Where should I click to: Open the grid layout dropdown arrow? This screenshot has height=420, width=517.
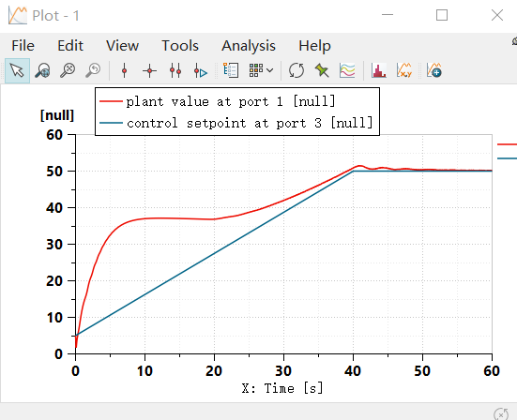point(269,70)
